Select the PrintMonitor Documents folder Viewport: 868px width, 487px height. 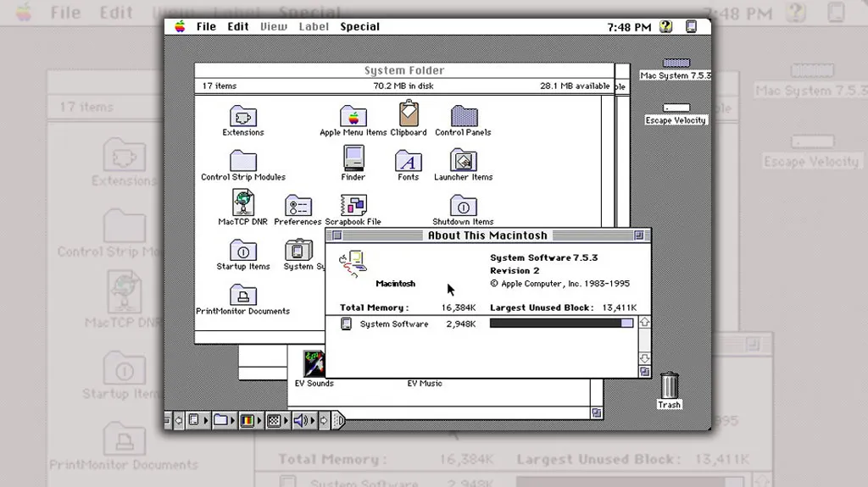coord(243,296)
